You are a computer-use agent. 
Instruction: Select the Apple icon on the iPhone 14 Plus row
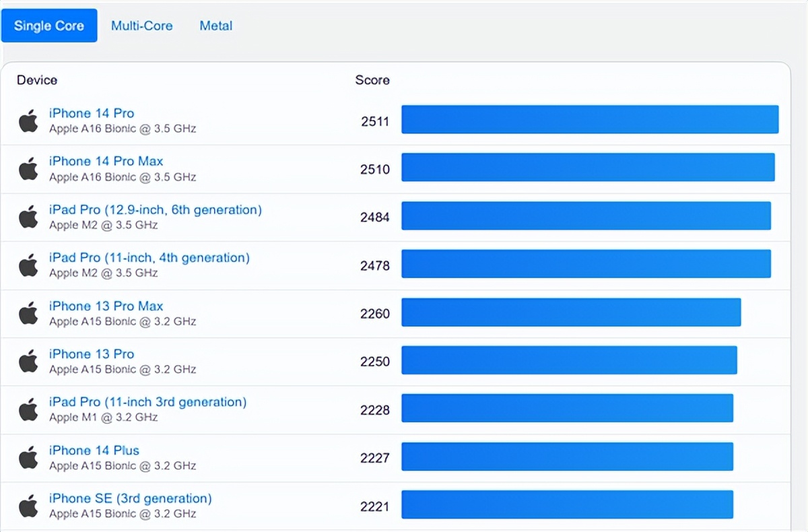click(x=28, y=457)
